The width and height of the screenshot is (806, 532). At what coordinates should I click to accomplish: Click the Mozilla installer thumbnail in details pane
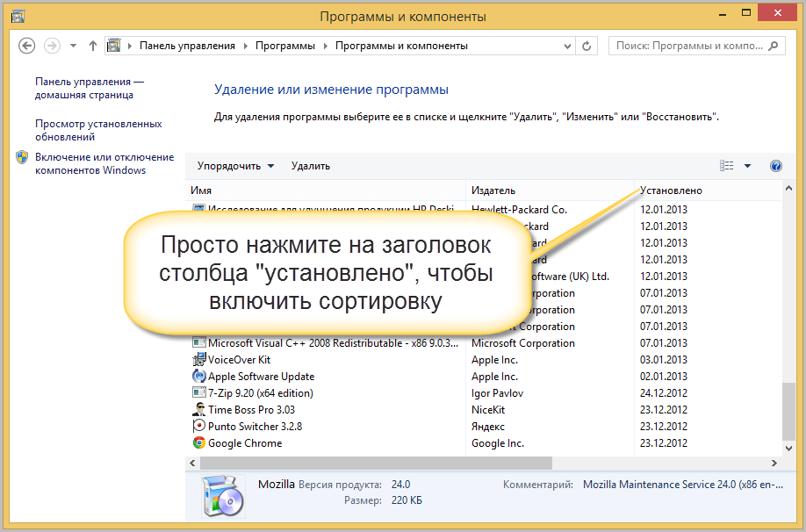point(223,495)
